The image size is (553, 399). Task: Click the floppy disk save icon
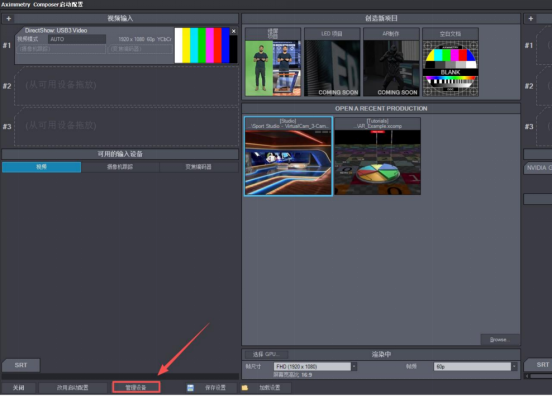tap(190, 388)
